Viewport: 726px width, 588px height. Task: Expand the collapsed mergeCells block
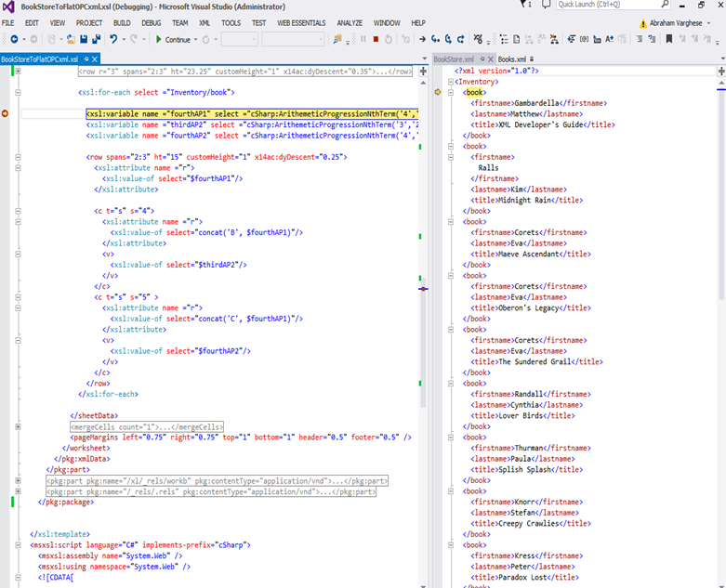pos(19,426)
